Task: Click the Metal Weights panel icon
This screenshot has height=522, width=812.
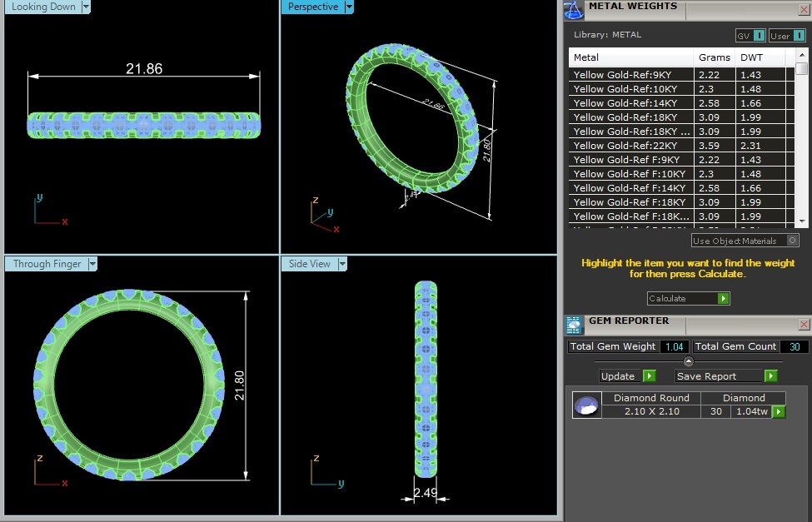Action: tap(573, 10)
